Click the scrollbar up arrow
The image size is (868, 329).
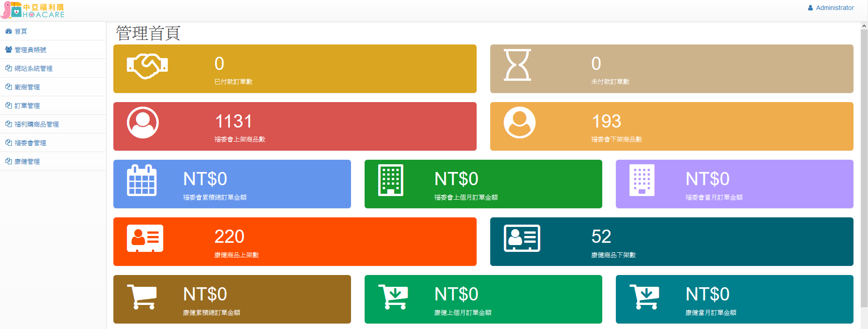(x=864, y=26)
